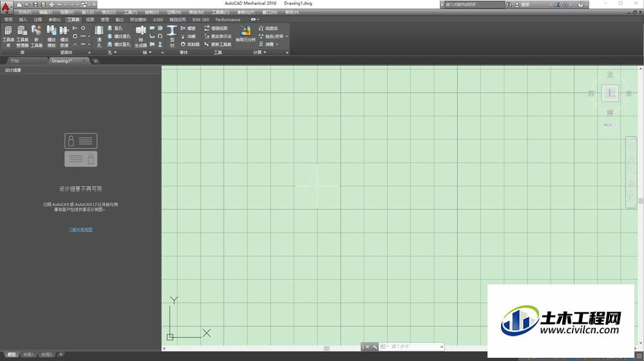Image resolution: width=644 pixels, height=361 pixels.
Task: Select the 螺塞 (plug) tool
Action: click(x=188, y=28)
